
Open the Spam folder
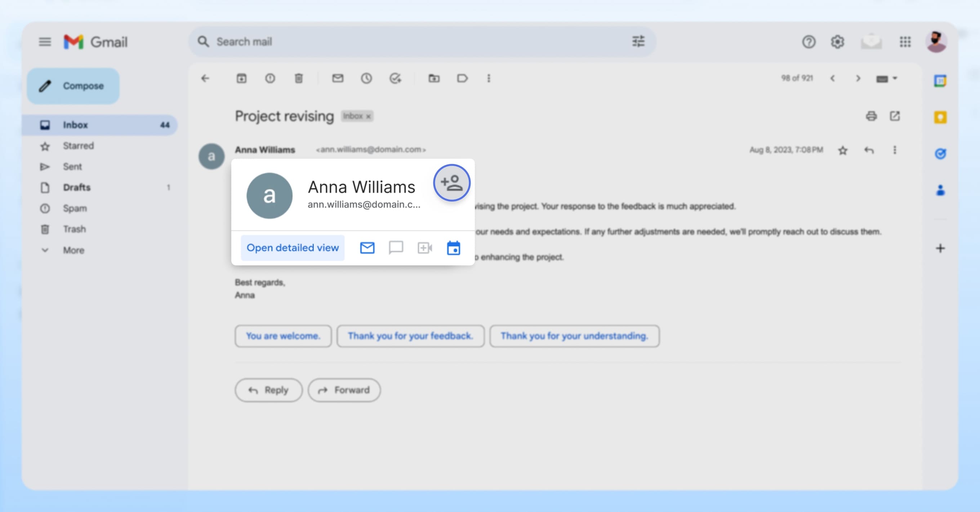tap(75, 208)
